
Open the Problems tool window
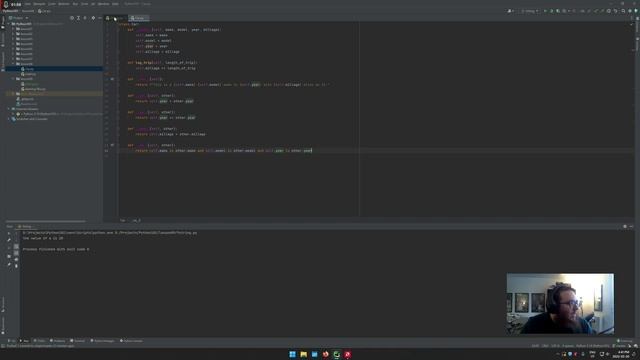click(x=58, y=341)
